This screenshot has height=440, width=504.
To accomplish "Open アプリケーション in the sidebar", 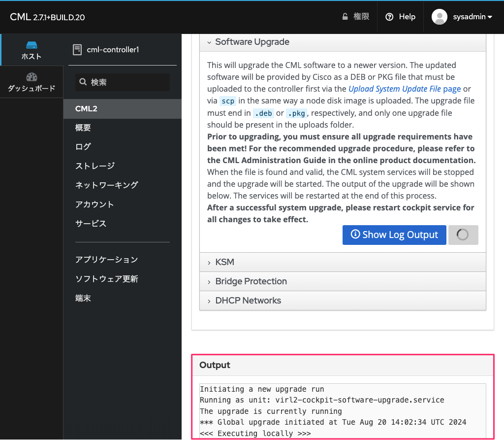I will [107, 260].
